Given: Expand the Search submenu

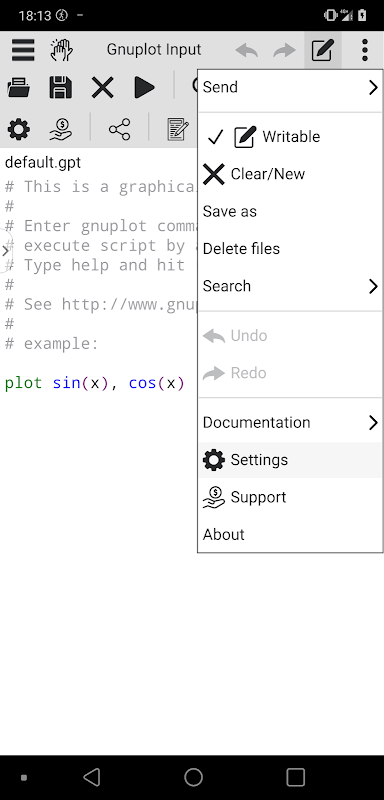Looking at the screenshot, I should 290,286.
